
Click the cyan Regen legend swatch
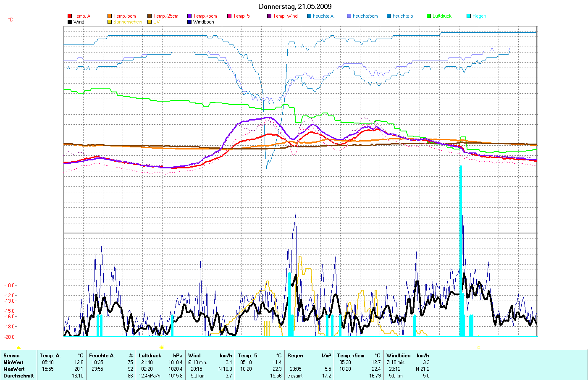click(x=469, y=16)
